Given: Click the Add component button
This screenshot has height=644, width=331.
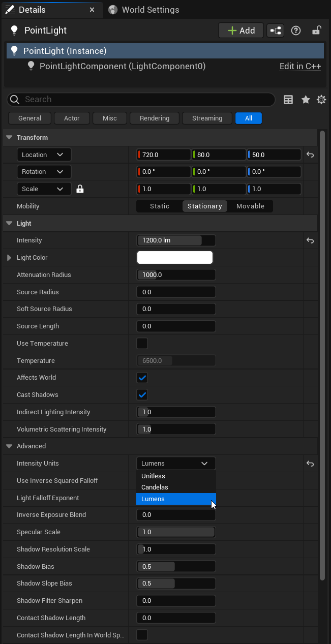Looking at the screenshot, I should coord(241,30).
